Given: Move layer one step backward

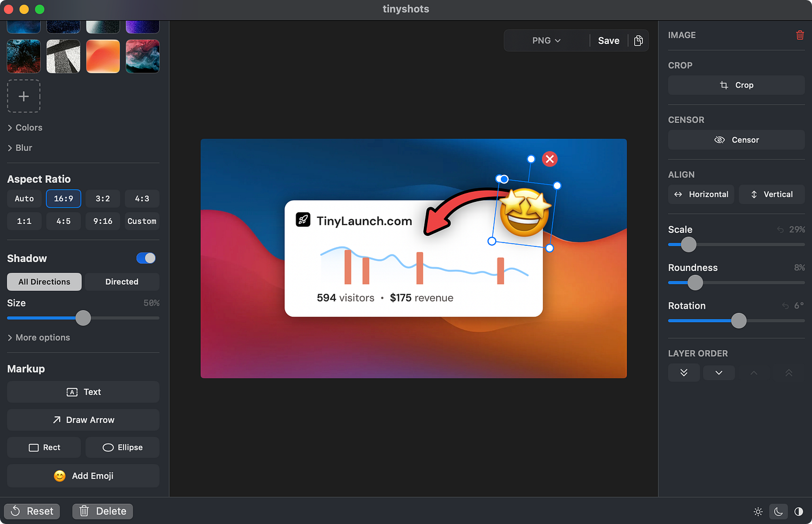Looking at the screenshot, I should [719, 373].
